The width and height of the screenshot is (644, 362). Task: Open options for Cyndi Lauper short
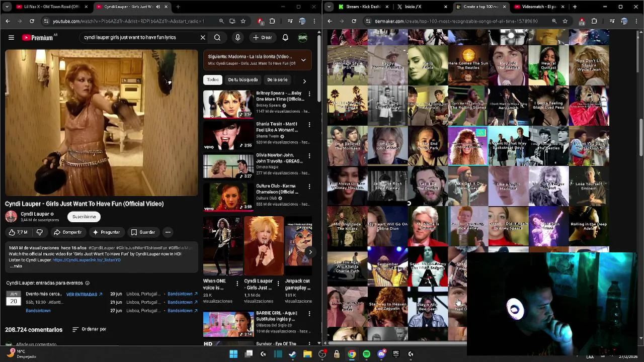(278, 284)
